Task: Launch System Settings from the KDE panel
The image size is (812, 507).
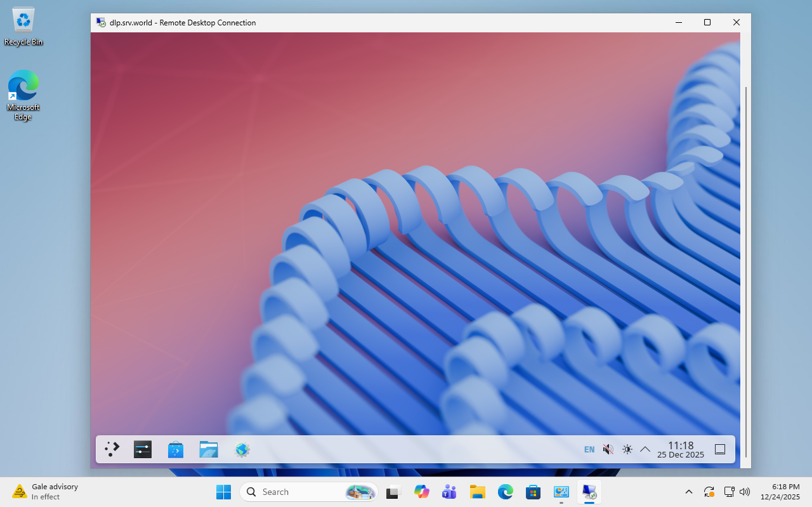Action: pyautogui.click(x=143, y=449)
